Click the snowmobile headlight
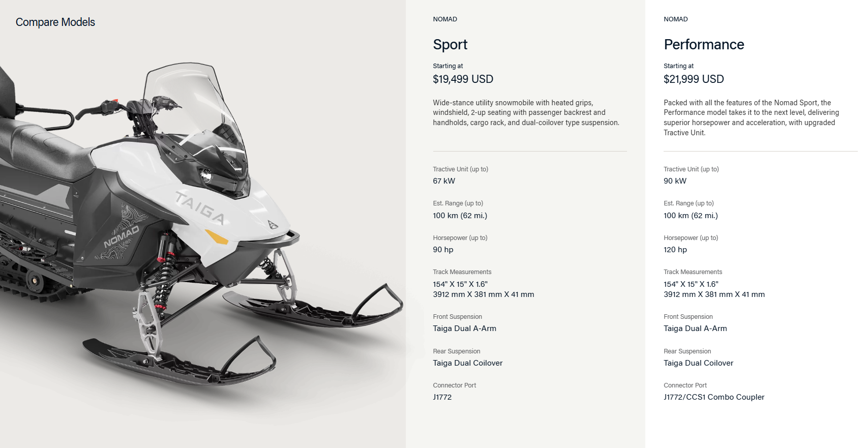 point(206,177)
